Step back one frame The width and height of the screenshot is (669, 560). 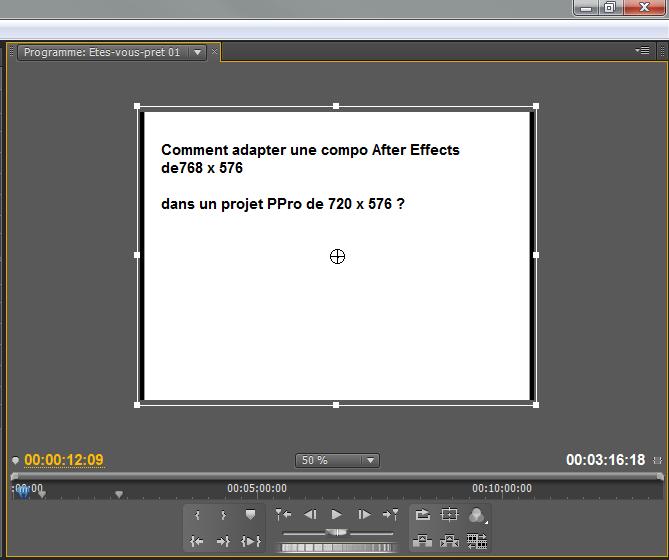point(310,515)
